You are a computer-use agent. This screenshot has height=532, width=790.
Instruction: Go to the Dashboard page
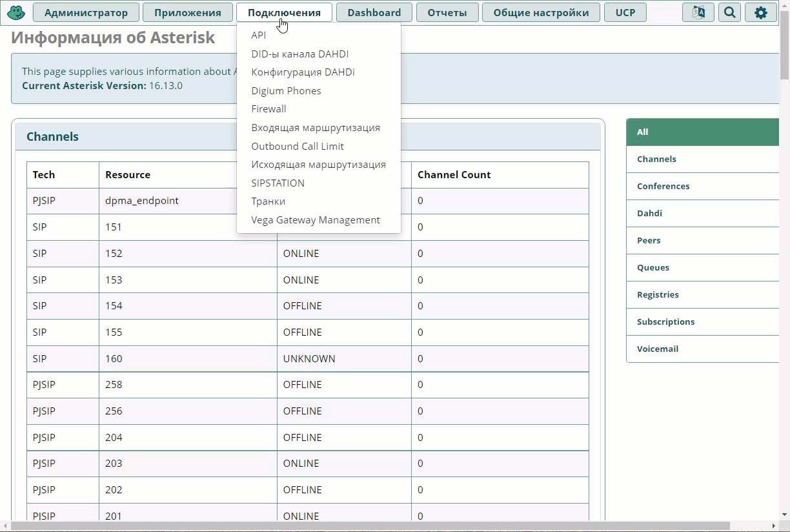[374, 12]
